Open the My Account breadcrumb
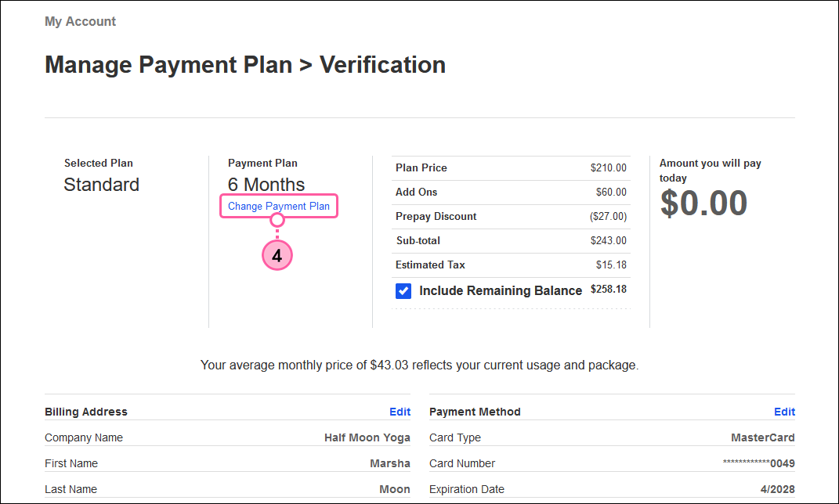The height and width of the screenshot is (504, 839). [80, 21]
